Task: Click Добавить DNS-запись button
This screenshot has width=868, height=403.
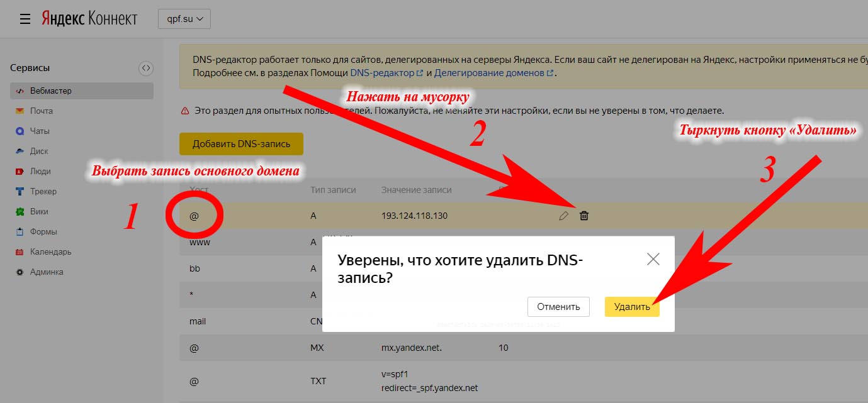Action: tap(241, 144)
